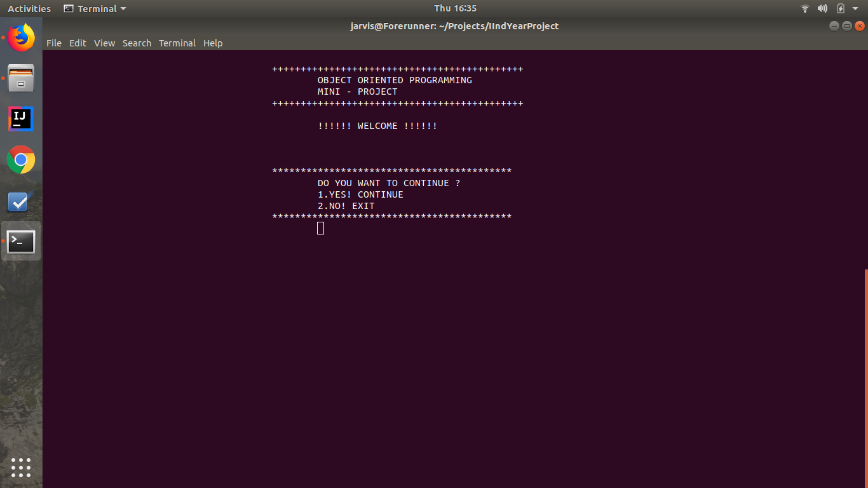
Task: Open the Search menu
Action: point(137,43)
